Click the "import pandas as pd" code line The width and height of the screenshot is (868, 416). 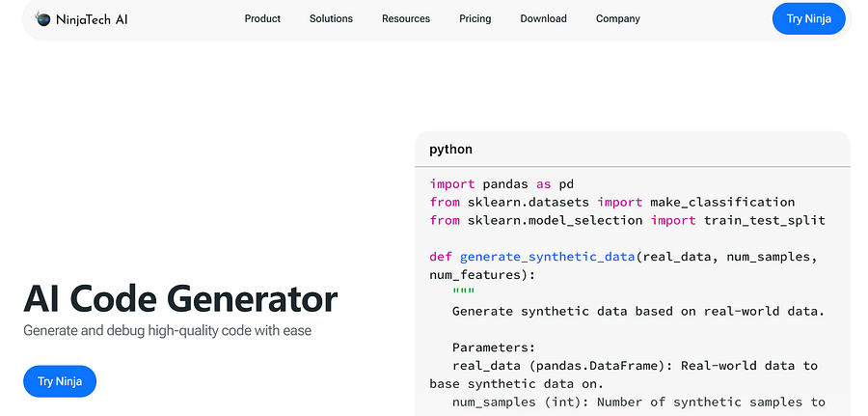tap(502, 184)
